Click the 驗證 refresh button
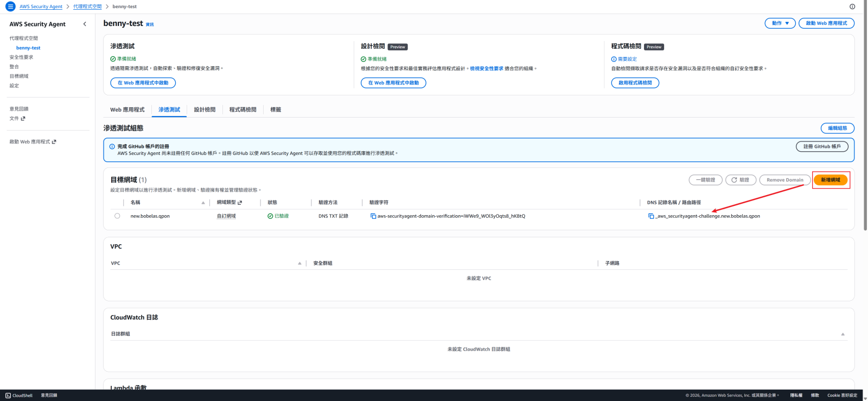868x401 pixels. 741,180
